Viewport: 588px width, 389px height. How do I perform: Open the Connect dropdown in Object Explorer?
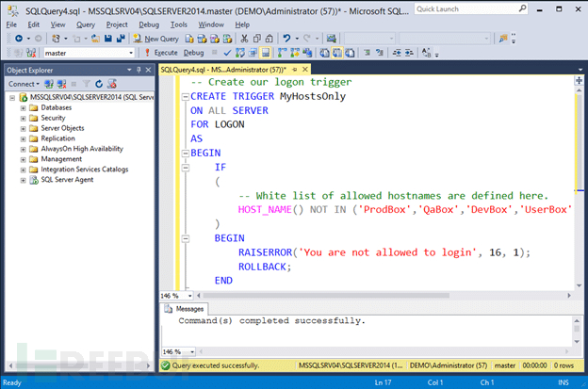pos(24,84)
